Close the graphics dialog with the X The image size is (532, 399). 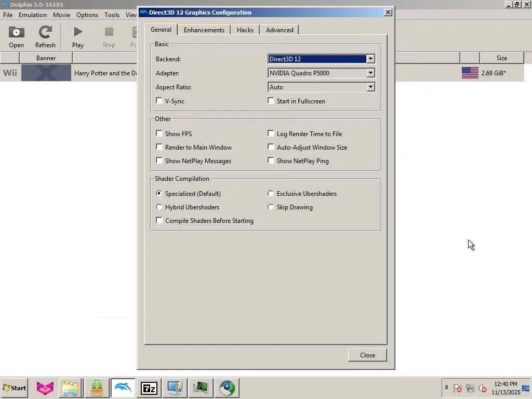point(388,12)
